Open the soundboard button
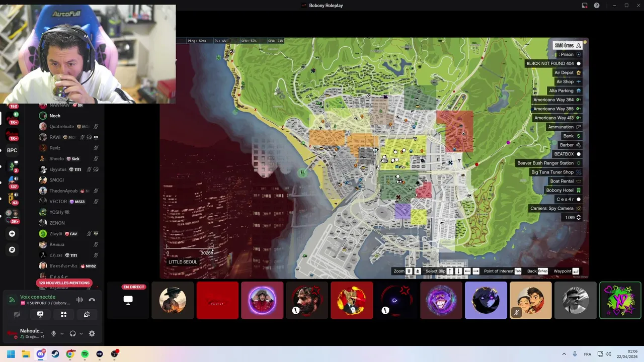The width and height of the screenshot is (644, 362). [87, 314]
